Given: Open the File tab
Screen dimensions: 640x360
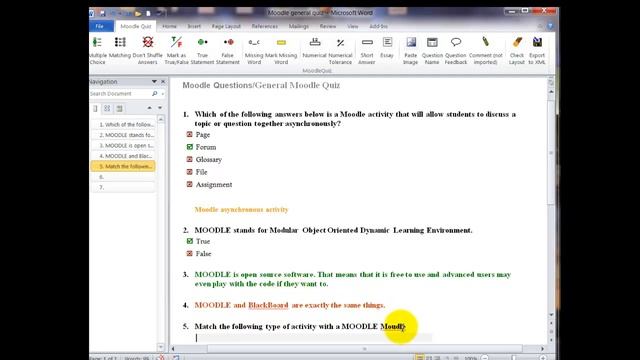Looking at the screenshot, I should [x=100, y=26].
